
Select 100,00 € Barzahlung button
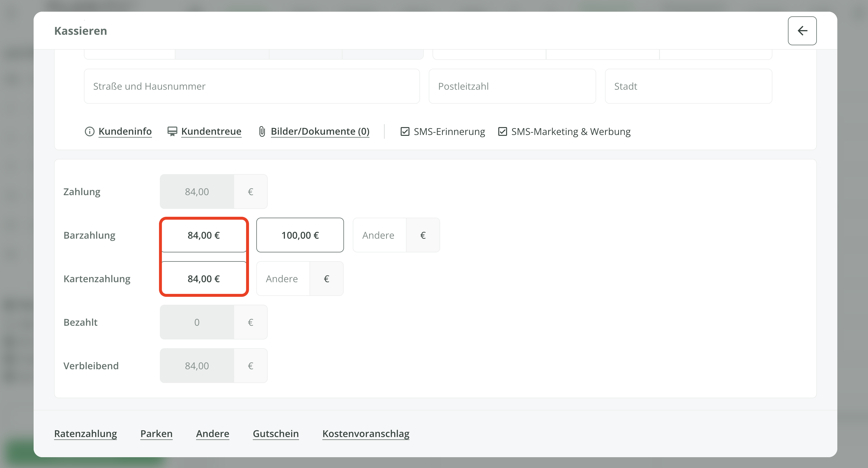(x=300, y=235)
